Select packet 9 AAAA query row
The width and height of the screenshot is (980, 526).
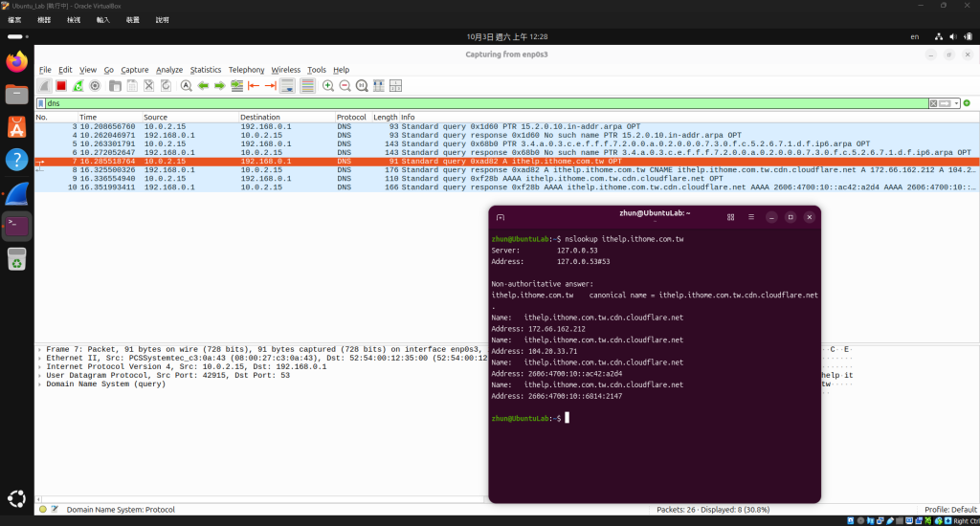coord(507,179)
